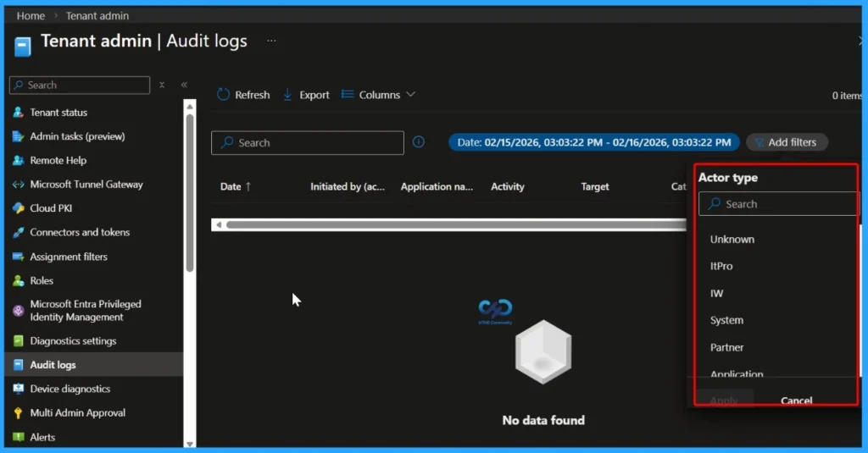Click the Export button label

(x=314, y=95)
